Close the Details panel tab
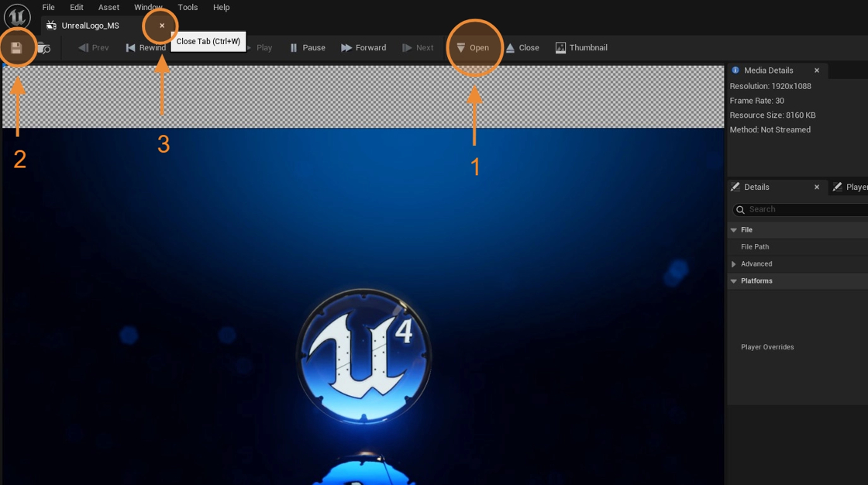The width and height of the screenshot is (868, 485). (x=817, y=187)
